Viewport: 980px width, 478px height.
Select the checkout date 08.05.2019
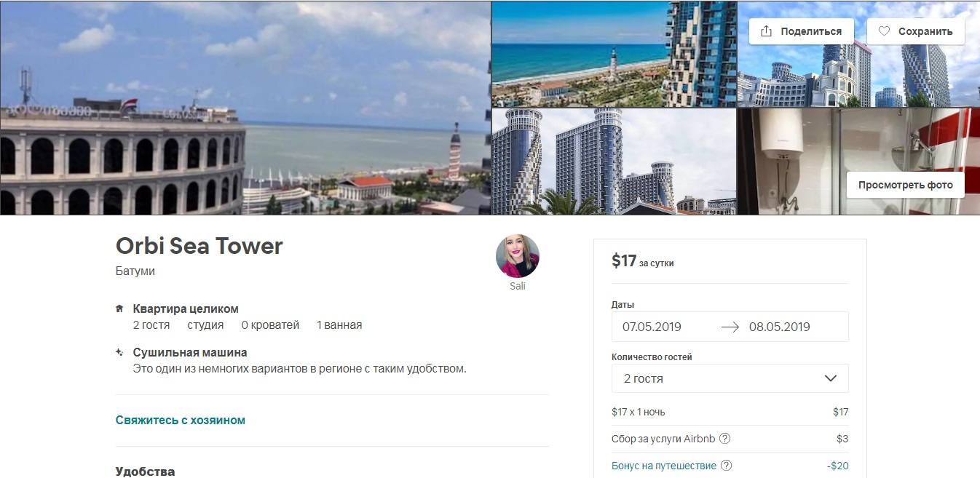pyautogui.click(x=779, y=327)
